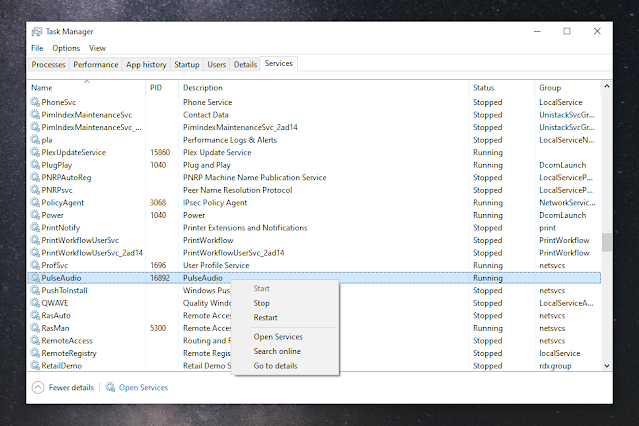Image resolution: width=639 pixels, height=426 pixels.
Task: Switch to the Users tab
Action: pyautogui.click(x=217, y=64)
